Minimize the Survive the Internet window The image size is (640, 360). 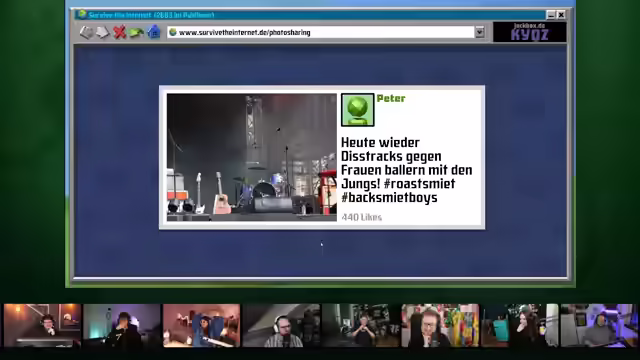click(x=551, y=15)
